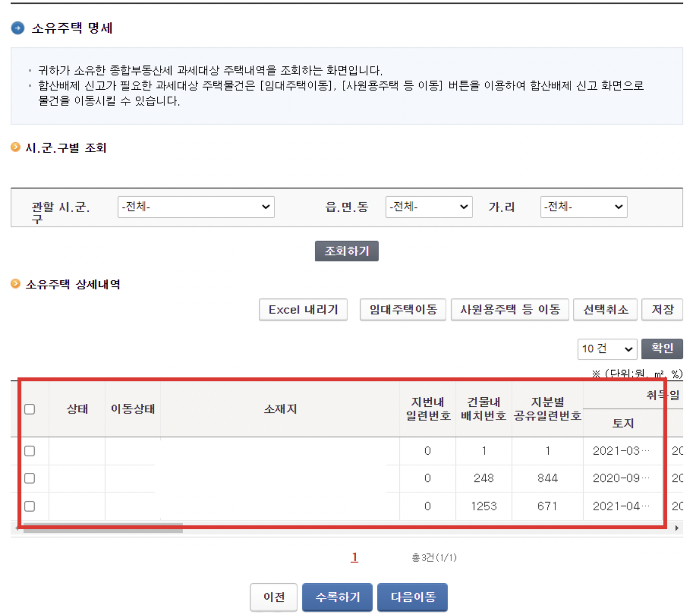Click the blue circle icon beside 소유주택 명세 heading
Viewport: 695px width, 616px height.
click(17, 29)
